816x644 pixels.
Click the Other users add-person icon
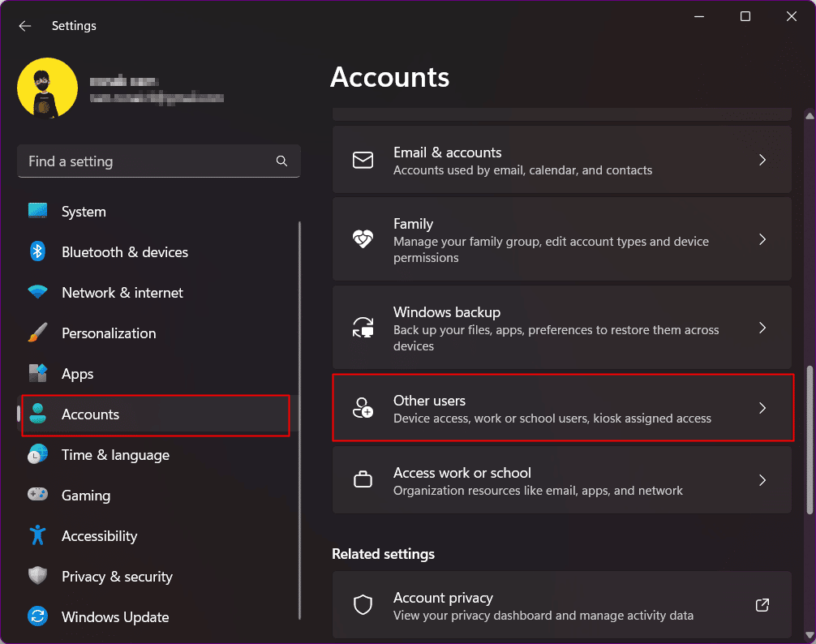point(363,408)
